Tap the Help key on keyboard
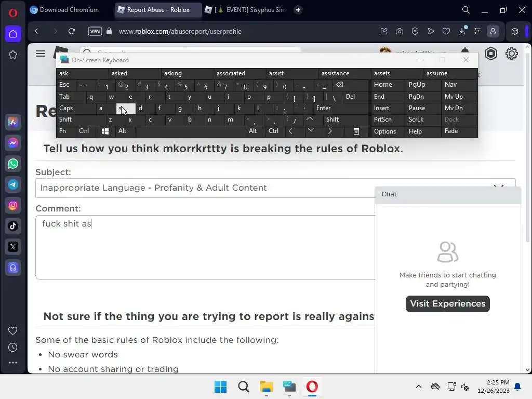This screenshot has width=532, height=399. [x=423, y=131]
